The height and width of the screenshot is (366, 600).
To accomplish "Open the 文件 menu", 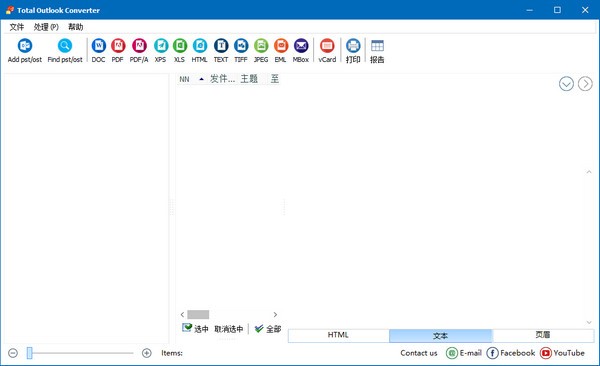I will pos(16,27).
